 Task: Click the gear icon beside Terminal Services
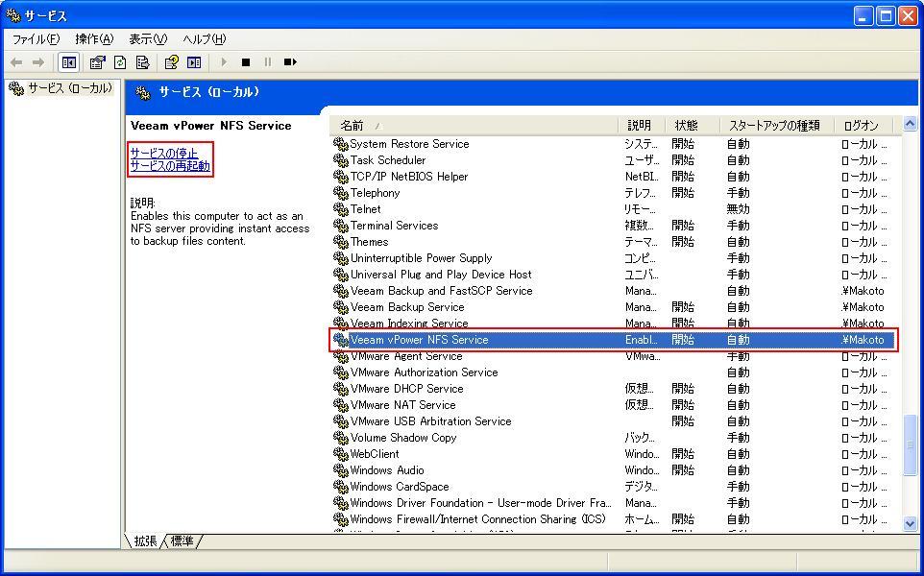(x=341, y=226)
